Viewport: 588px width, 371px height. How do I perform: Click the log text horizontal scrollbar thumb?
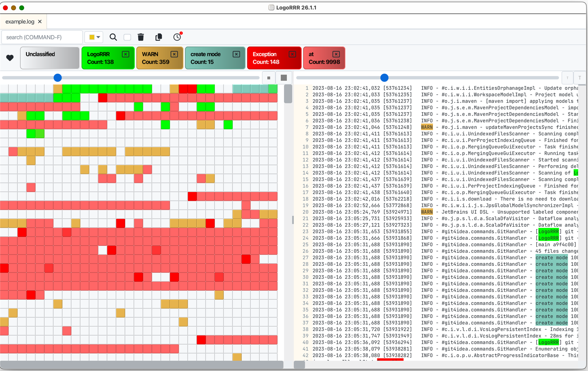point(300,364)
